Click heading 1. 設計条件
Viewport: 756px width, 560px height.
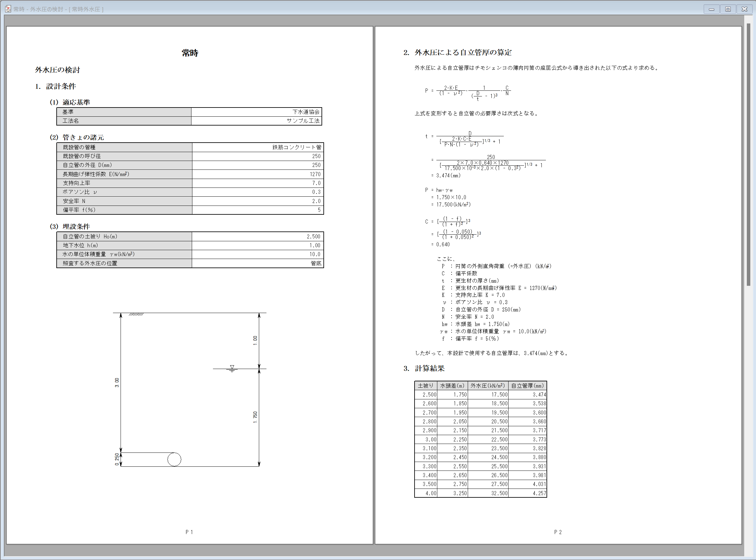point(56,86)
